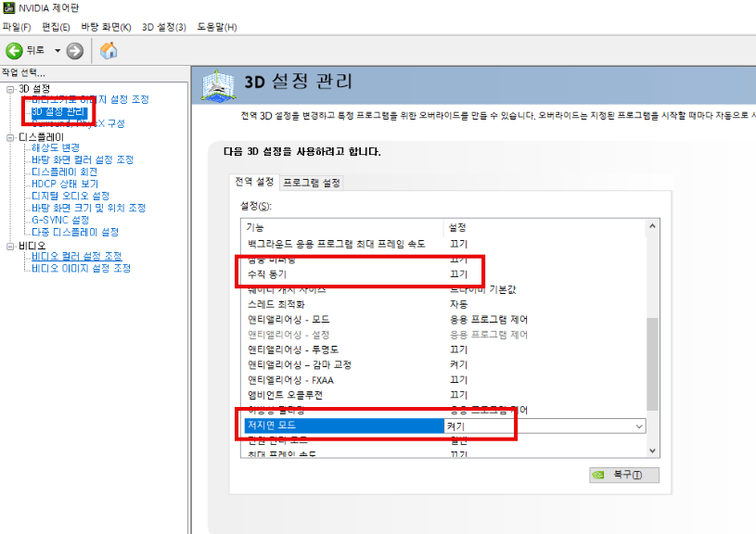The height and width of the screenshot is (534, 756).
Task: Open 바탕 화면 크기 및 위치 조정
Action: tap(89, 208)
